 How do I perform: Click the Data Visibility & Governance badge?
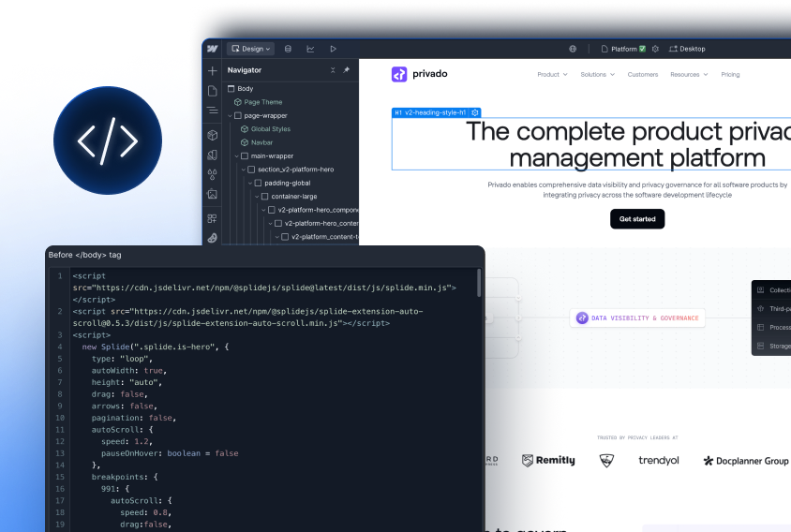click(x=637, y=318)
